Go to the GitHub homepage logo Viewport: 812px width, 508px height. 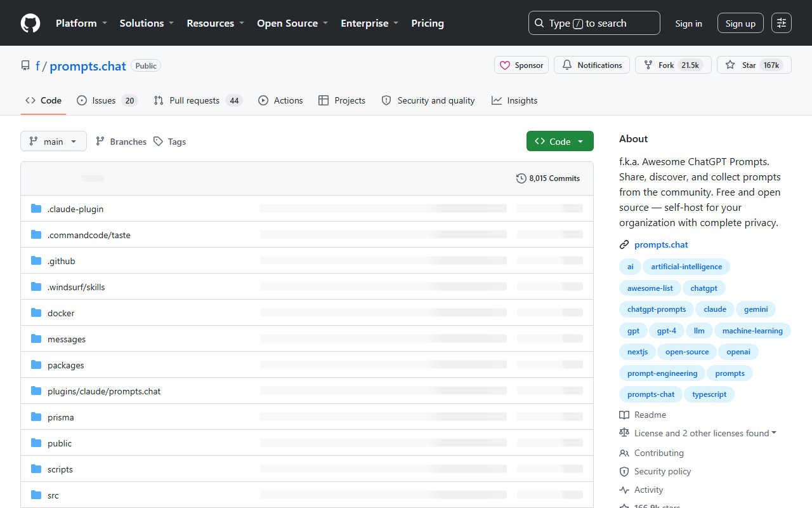pyautogui.click(x=30, y=23)
